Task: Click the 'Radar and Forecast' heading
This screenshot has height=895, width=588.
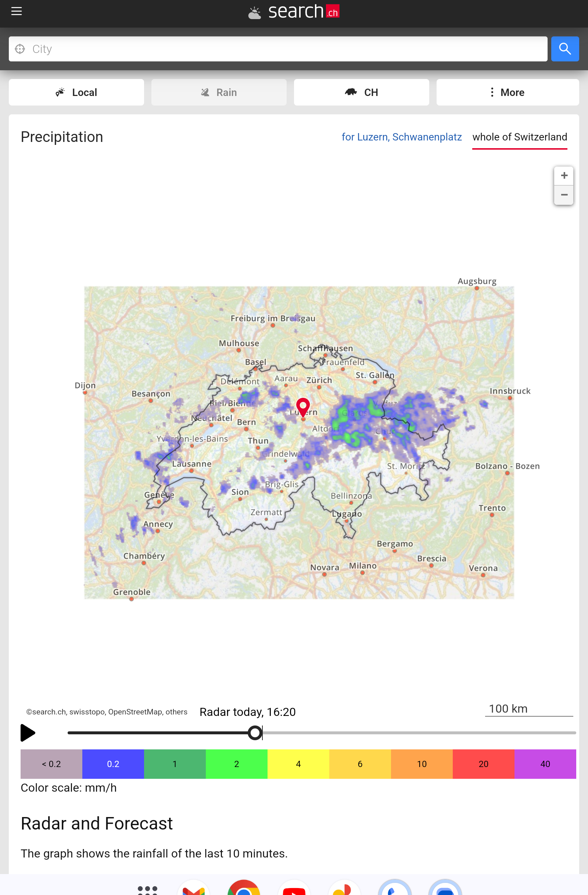Action: click(97, 823)
